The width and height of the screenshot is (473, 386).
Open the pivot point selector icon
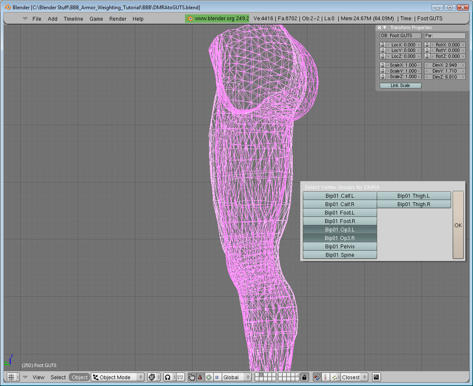click(x=168, y=377)
